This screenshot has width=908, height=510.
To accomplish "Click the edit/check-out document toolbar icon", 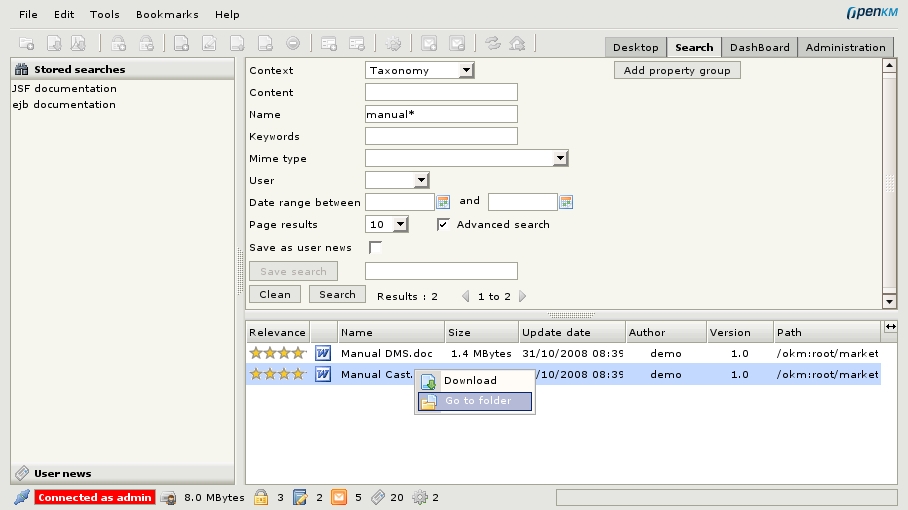I will click(x=209, y=43).
